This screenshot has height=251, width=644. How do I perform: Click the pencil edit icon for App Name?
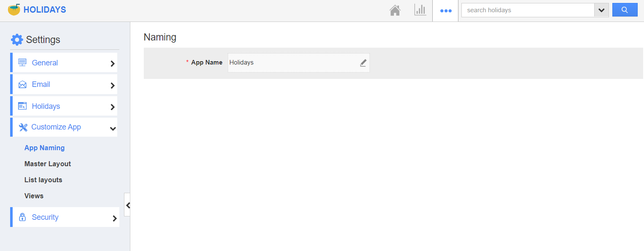pyautogui.click(x=363, y=63)
